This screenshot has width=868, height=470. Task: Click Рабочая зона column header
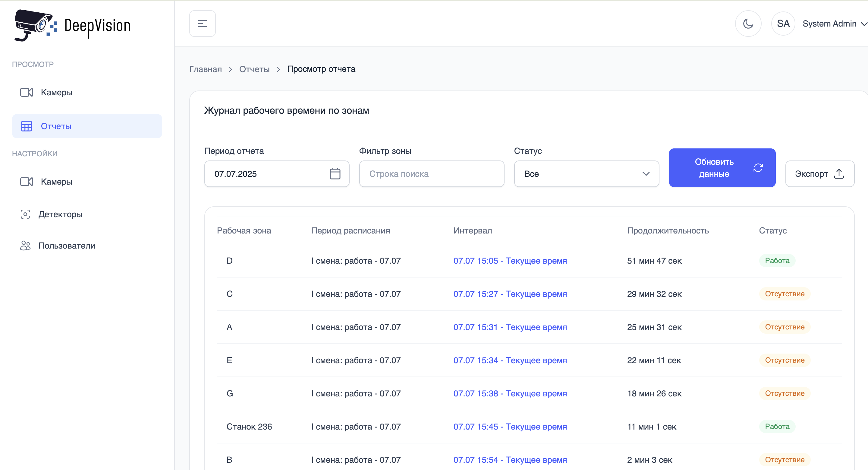pos(244,230)
